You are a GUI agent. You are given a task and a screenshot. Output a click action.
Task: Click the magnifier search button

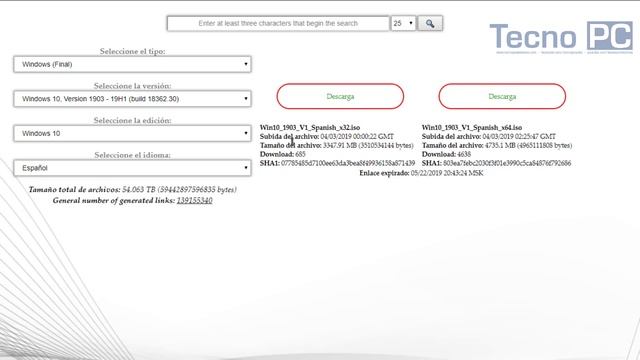click(x=430, y=23)
